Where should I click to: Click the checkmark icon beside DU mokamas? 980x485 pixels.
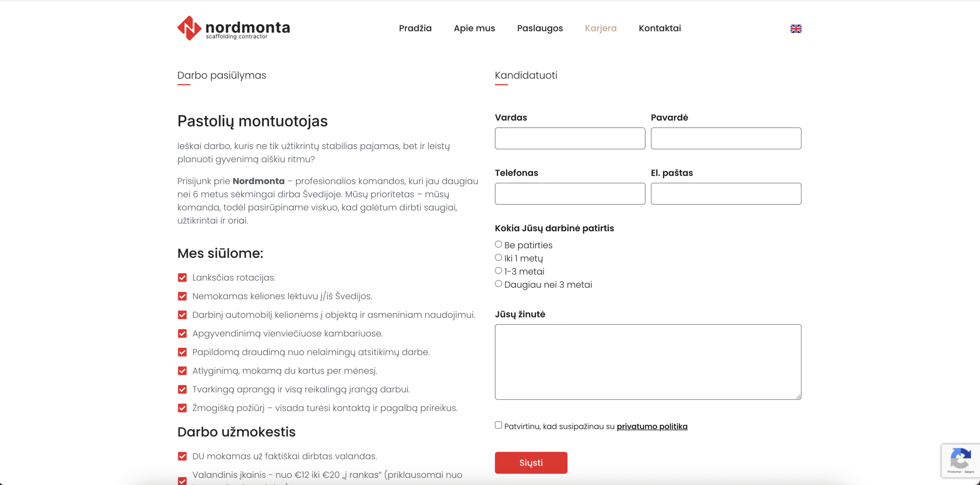[x=182, y=456]
